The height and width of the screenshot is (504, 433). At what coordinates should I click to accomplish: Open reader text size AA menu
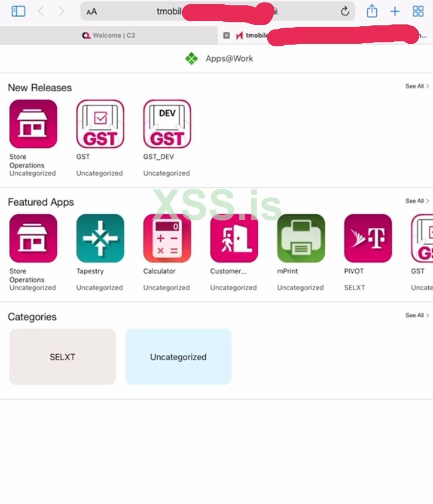[x=92, y=12]
